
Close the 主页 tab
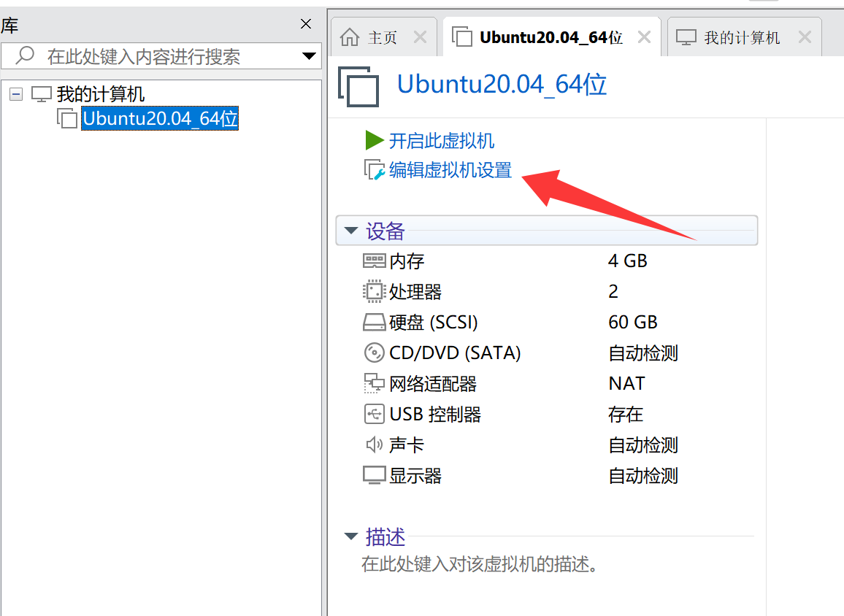click(420, 37)
